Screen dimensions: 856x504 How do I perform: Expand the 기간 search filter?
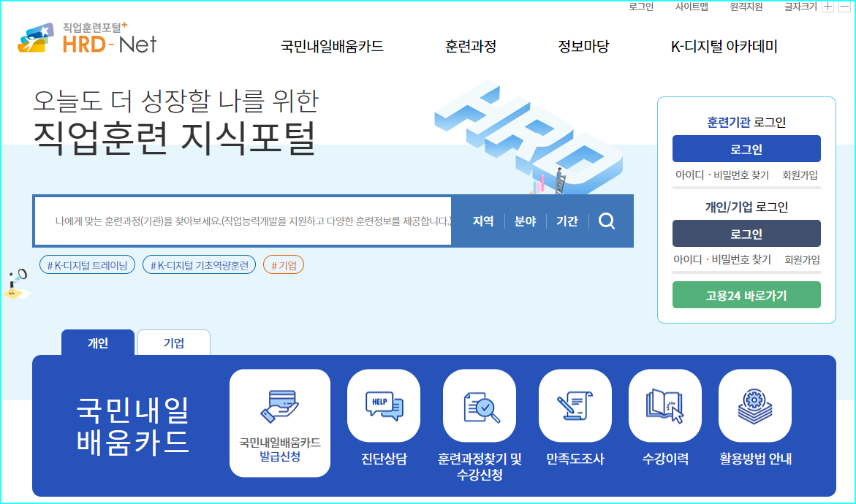click(x=567, y=221)
